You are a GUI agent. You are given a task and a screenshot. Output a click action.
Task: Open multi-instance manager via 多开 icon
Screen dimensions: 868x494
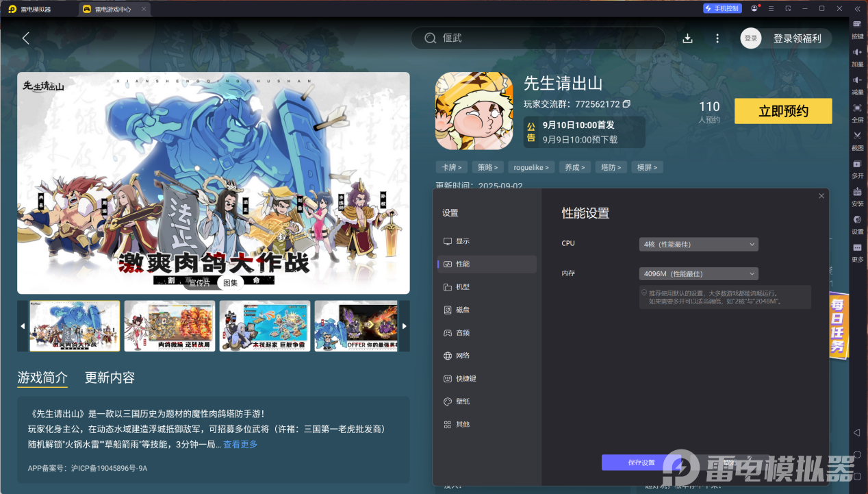tap(857, 169)
